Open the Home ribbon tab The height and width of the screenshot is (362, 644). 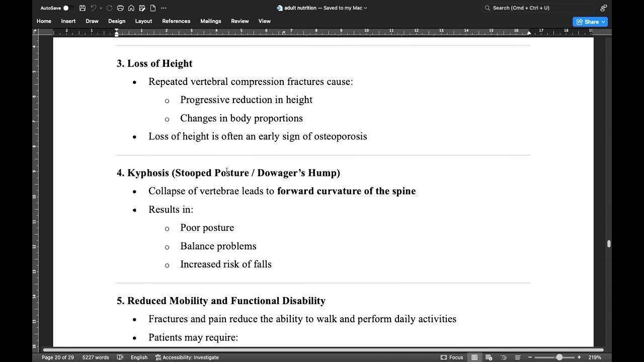click(x=44, y=21)
